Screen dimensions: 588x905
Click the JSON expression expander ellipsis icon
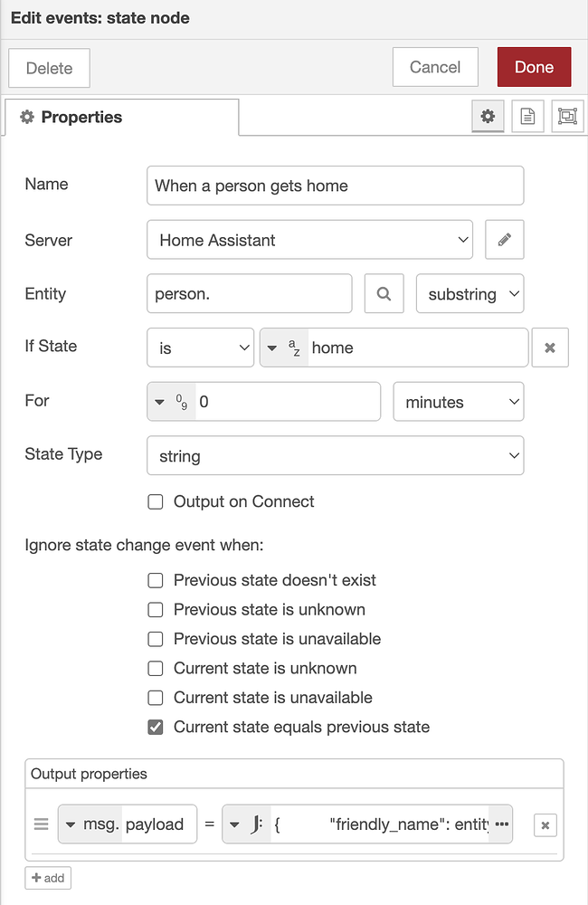501,824
